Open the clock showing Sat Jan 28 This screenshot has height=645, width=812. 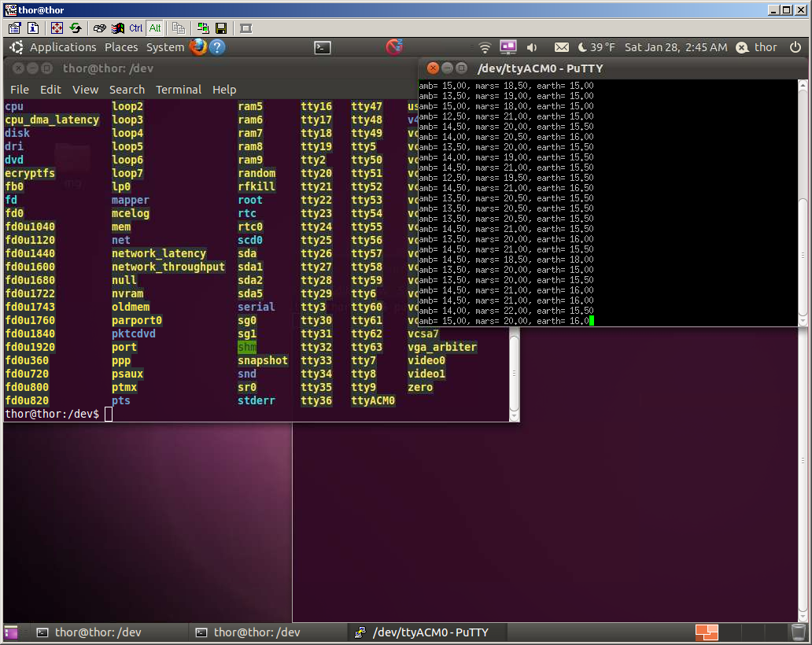(676, 47)
